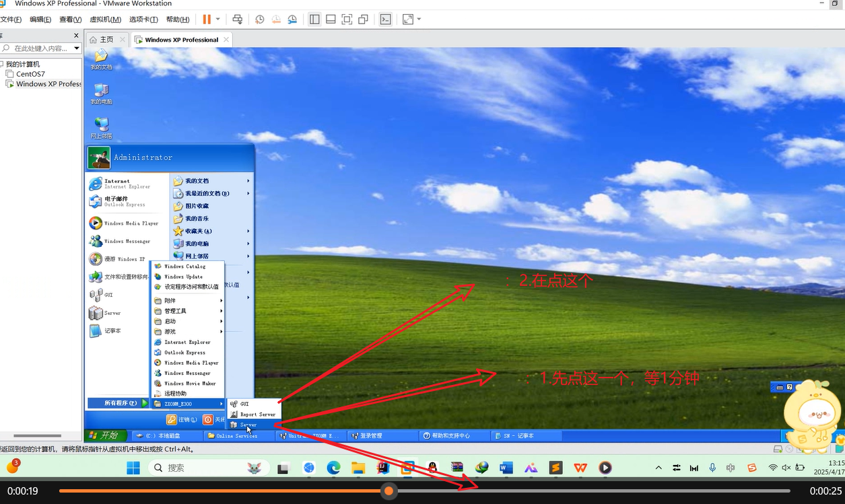Open the snapshot manager toolbar icon
This screenshot has width=845, height=504.
click(x=292, y=20)
